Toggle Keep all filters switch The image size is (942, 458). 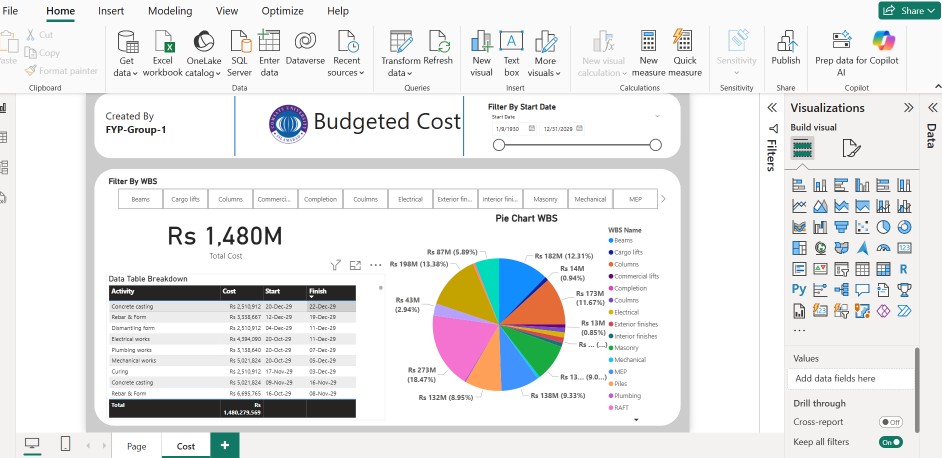click(890, 442)
